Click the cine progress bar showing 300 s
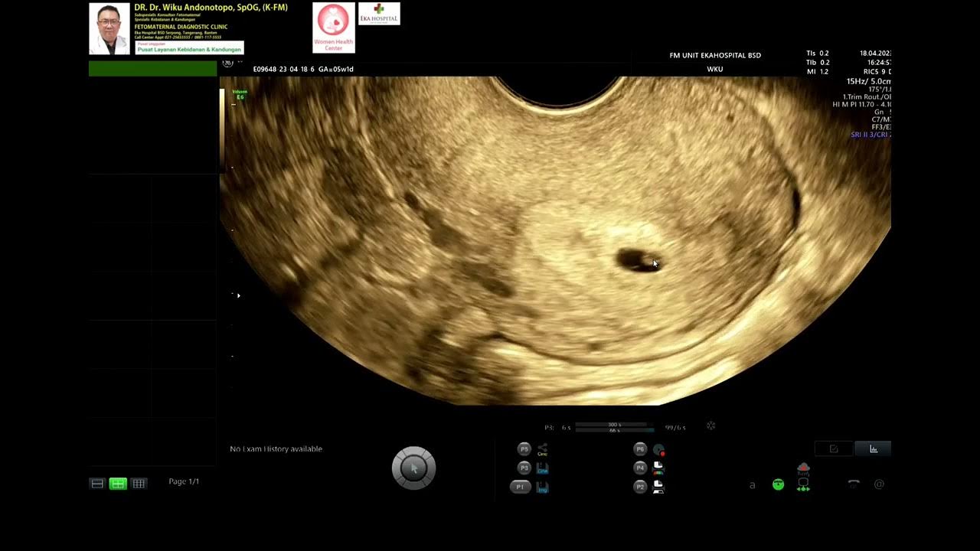The image size is (980, 551). (614, 424)
